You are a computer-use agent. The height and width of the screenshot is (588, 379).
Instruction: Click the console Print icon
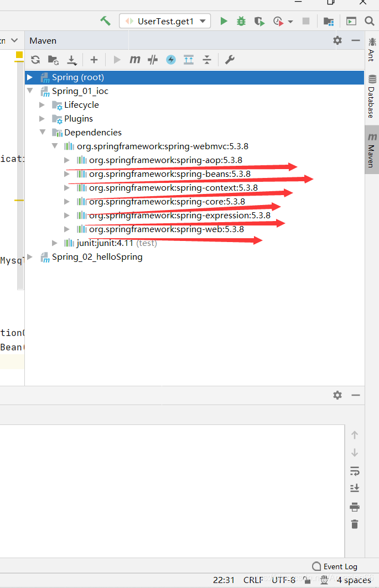tap(354, 507)
